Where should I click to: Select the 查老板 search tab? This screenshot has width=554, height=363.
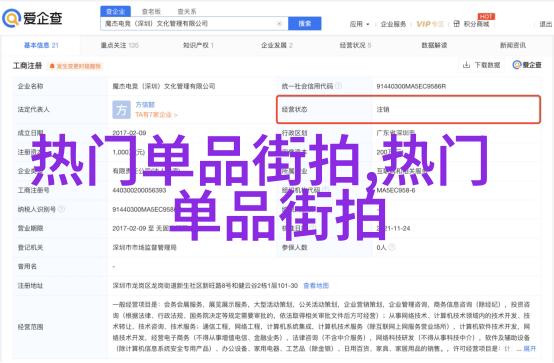point(151,12)
